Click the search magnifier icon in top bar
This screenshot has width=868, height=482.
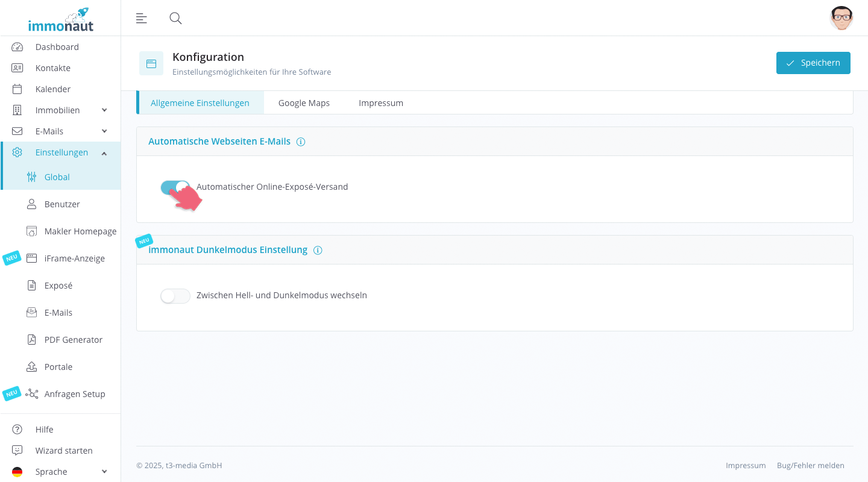[175, 18]
